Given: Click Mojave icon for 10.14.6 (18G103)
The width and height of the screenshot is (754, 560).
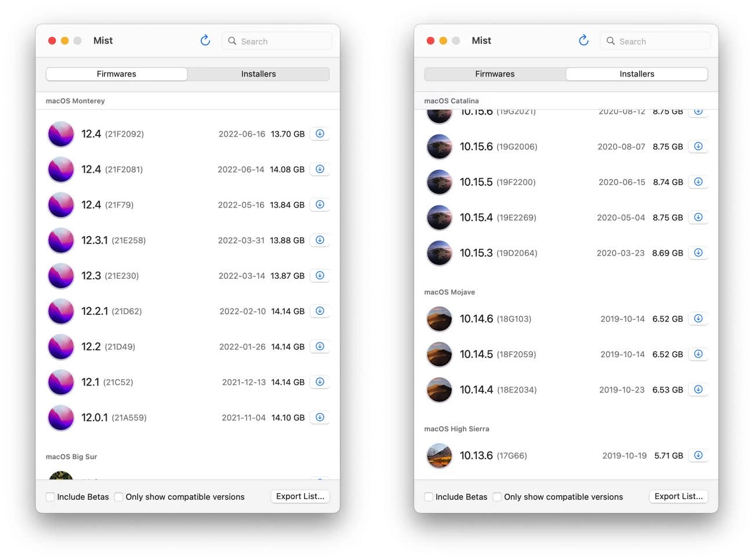Looking at the screenshot, I should 439,318.
